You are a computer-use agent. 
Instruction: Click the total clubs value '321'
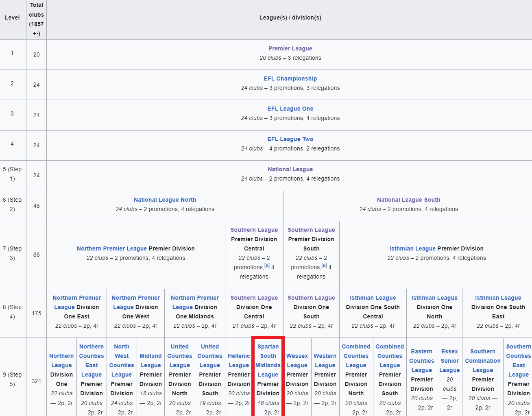click(x=37, y=381)
